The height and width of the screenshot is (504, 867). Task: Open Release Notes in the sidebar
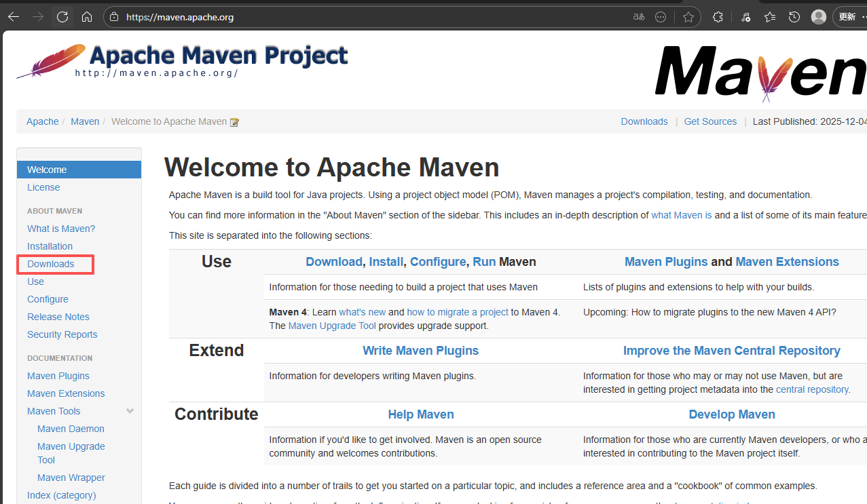(58, 317)
